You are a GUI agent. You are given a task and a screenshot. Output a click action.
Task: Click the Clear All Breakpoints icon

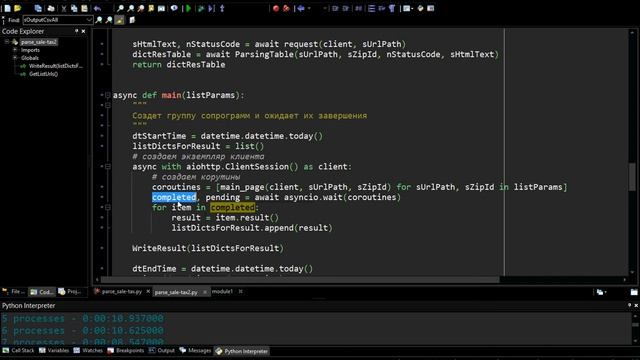(x=286, y=8)
